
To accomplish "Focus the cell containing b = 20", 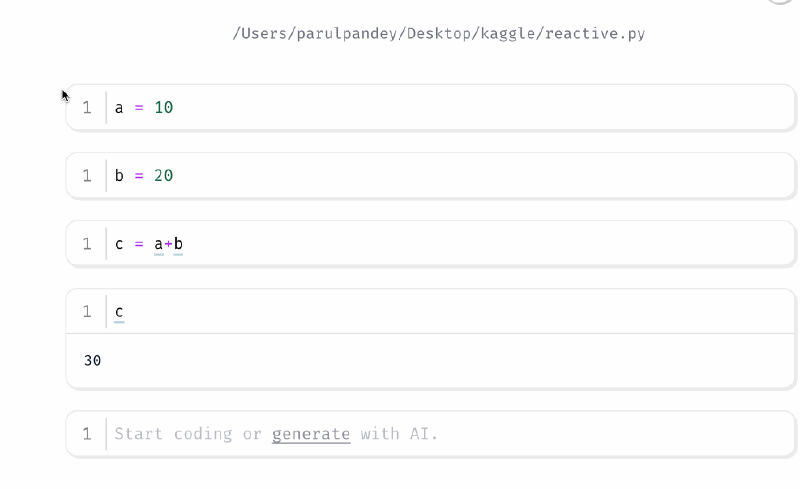I will pyautogui.click(x=450, y=175).
